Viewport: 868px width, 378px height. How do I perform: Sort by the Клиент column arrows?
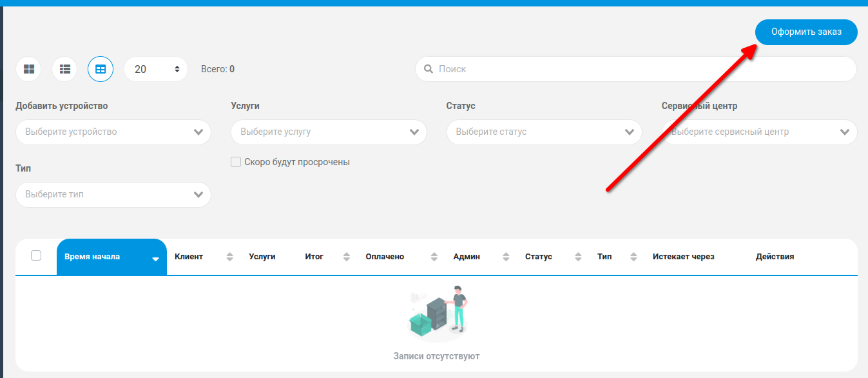[x=230, y=257]
